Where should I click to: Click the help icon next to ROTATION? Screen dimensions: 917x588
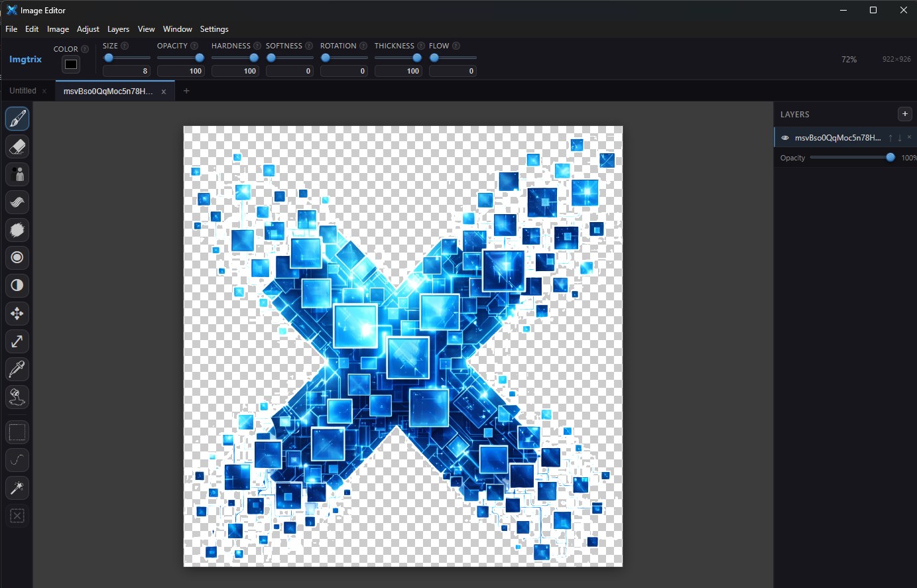[x=363, y=46]
